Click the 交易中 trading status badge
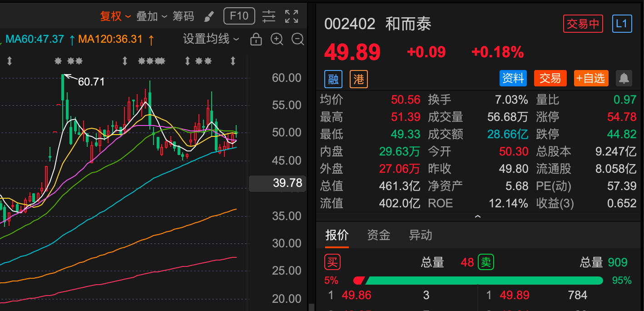The image size is (644, 311). 583,24
